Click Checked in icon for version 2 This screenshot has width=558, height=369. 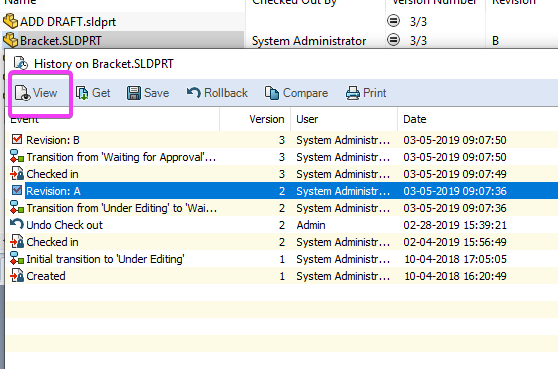[17, 242]
